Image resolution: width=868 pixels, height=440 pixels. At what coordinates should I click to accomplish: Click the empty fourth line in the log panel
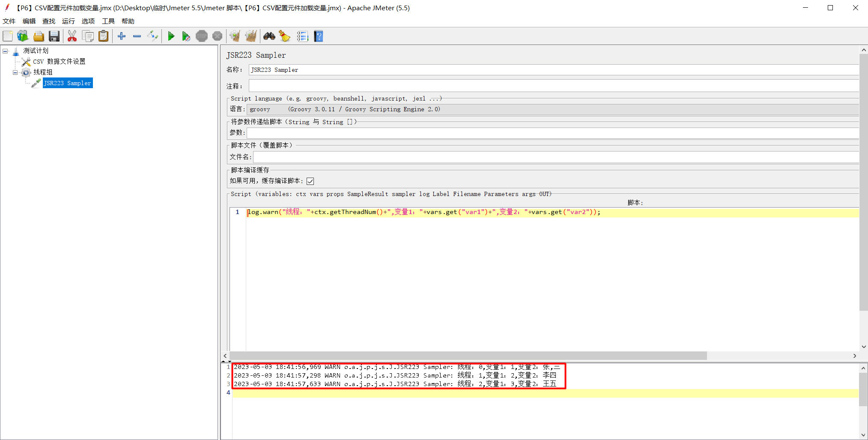click(546, 393)
